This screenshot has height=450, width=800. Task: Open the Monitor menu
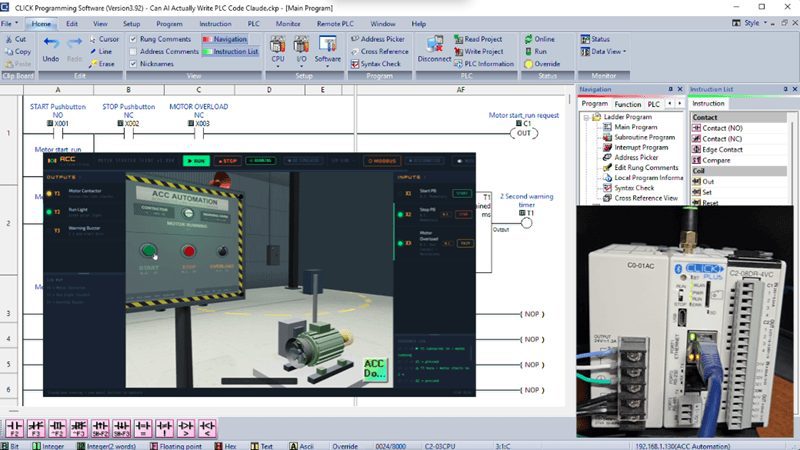tap(288, 24)
